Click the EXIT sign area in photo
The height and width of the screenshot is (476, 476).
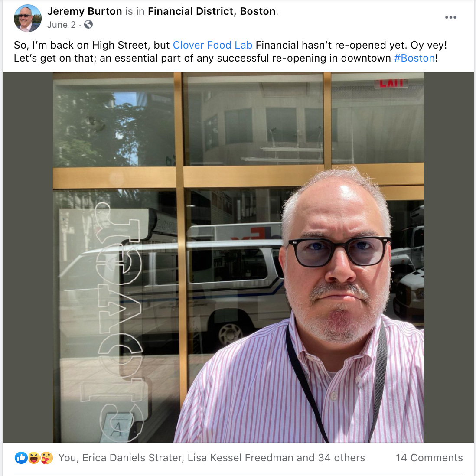click(x=391, y=83)
